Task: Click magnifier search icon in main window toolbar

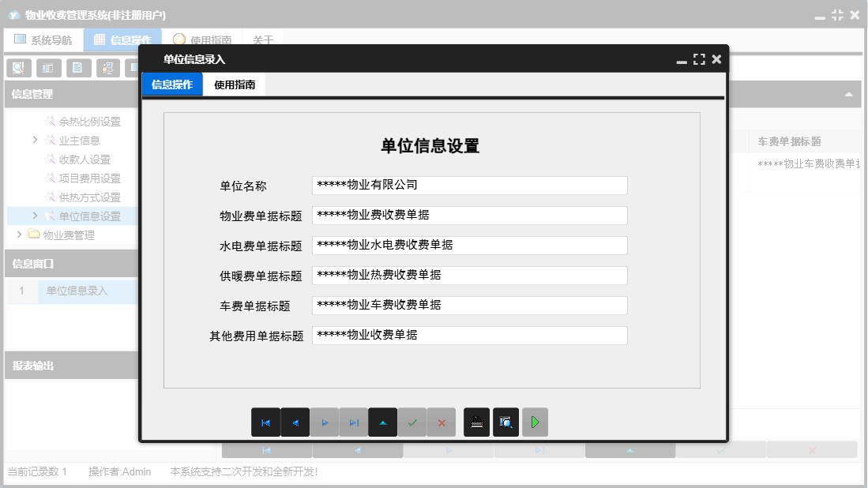Action: tap(19, 68)
